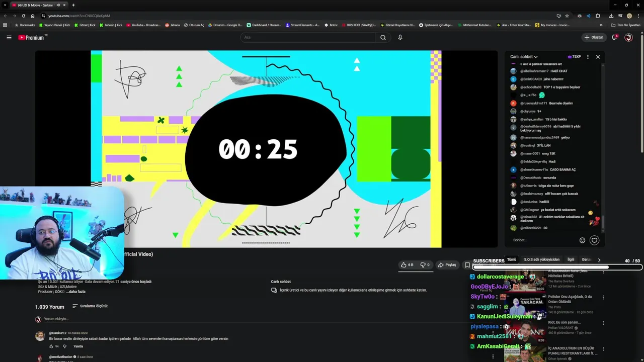Open Chrome three-dot menu
This screenshot has height=362, width=644.
click(638, 16)
